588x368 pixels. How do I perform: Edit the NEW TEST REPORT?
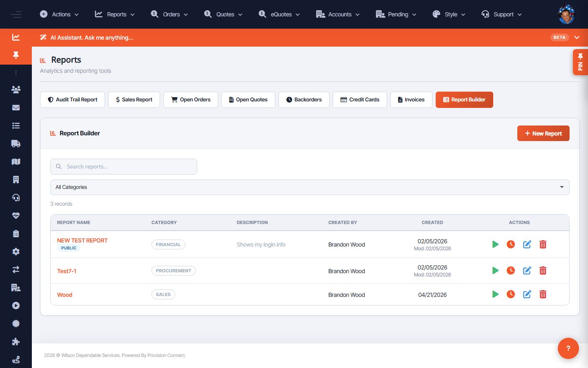click(x=527, y=245)
